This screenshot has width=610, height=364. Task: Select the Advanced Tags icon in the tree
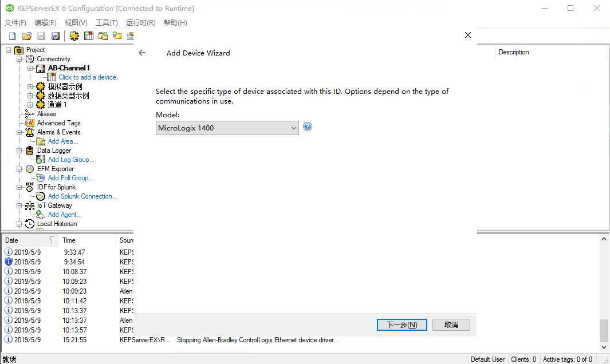[x=30, y=123]
